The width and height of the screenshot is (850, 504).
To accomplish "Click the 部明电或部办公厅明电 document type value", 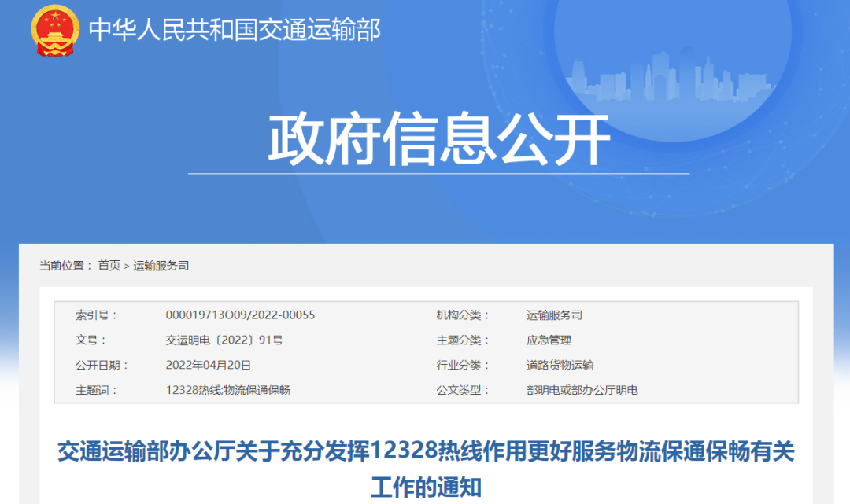I will [x=582, y=390].
